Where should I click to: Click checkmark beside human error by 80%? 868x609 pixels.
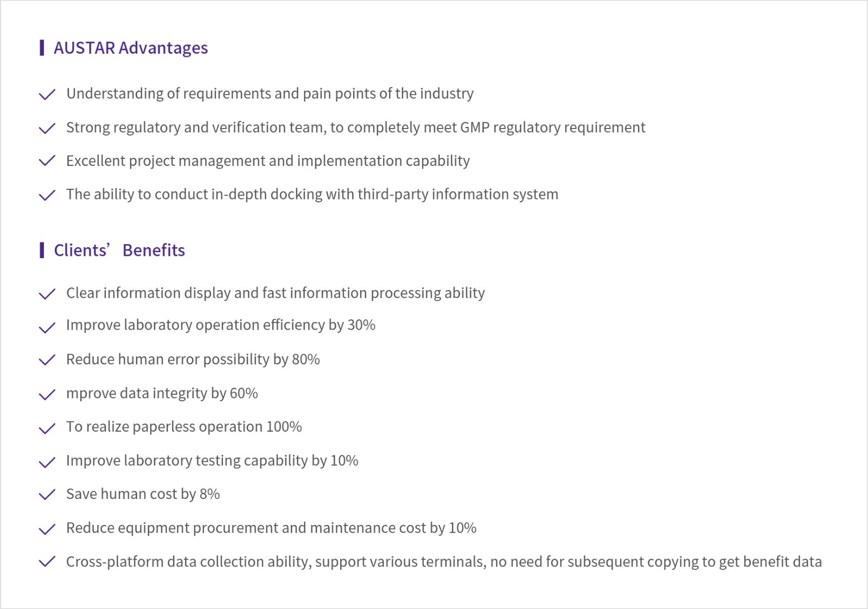(x=47, y=360)
